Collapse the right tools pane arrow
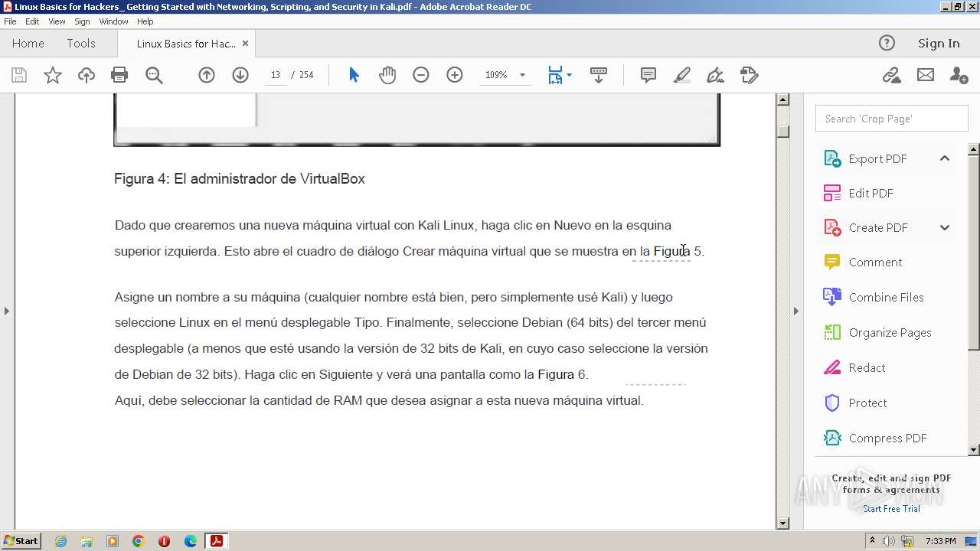Screen dimensions: 980x551 [795, 311]
